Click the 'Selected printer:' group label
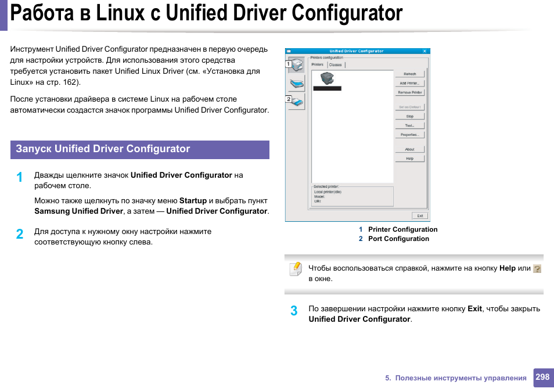This screenshot has height=392, width=554. tap(326, 186)
